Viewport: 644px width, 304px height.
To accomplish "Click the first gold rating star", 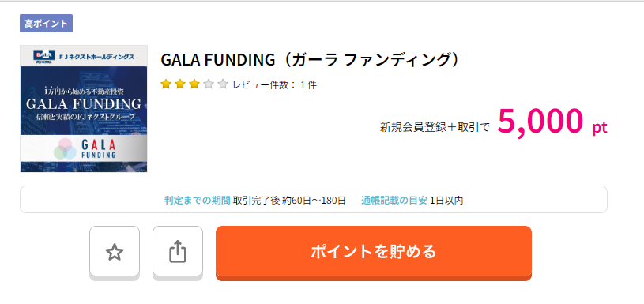I will [x=166, y=84].
